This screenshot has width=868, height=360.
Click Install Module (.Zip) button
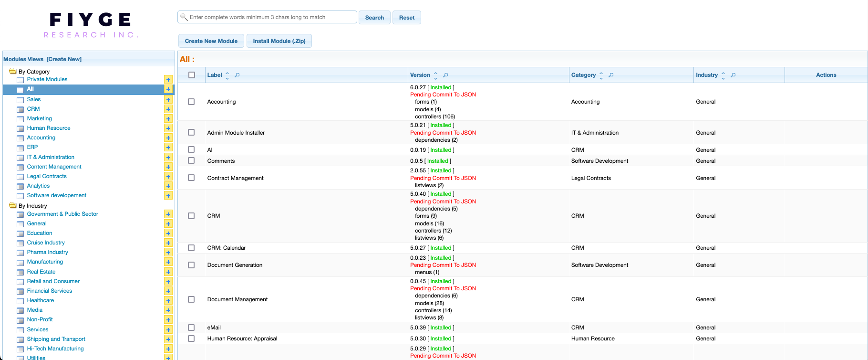279,41
